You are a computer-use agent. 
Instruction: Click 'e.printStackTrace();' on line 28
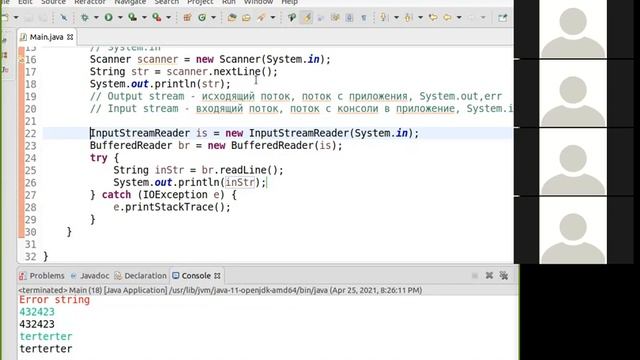pyautogui.click(x=172, y=207)
